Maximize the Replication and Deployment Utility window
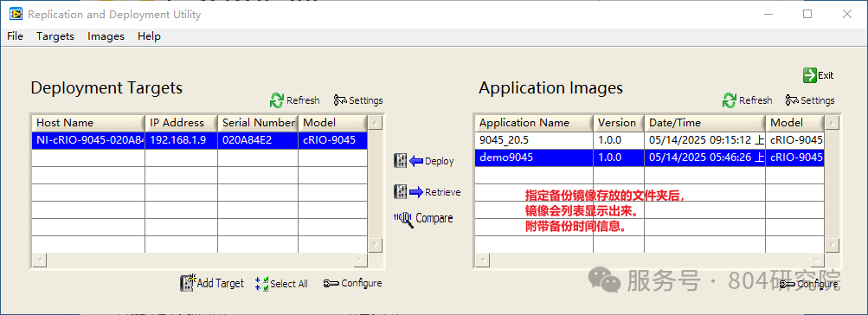Image resolution: width=868 pixels, height=315 pixels. coord(807,15)
